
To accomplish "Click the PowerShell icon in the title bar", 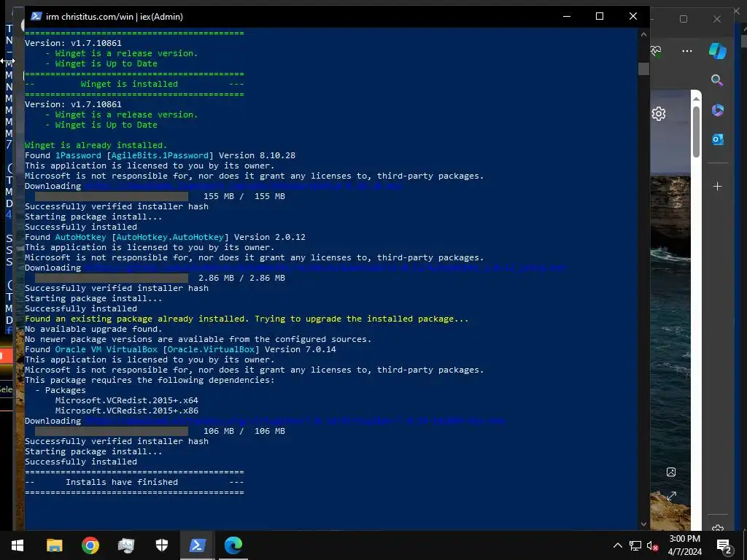I will (36, 16).
